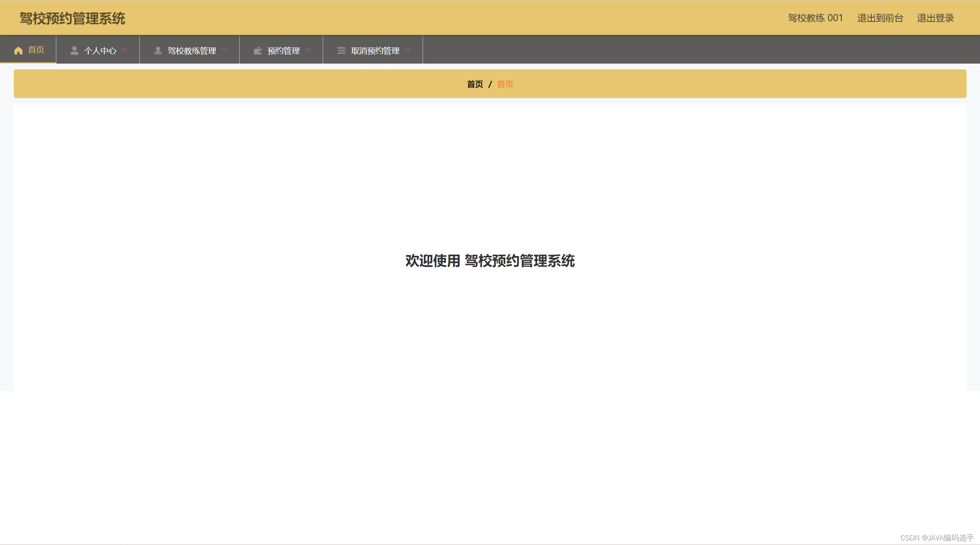
Task: Click the coach icon on 驾校教练管理
Action: pyautogui.click(x=157, y=50)
